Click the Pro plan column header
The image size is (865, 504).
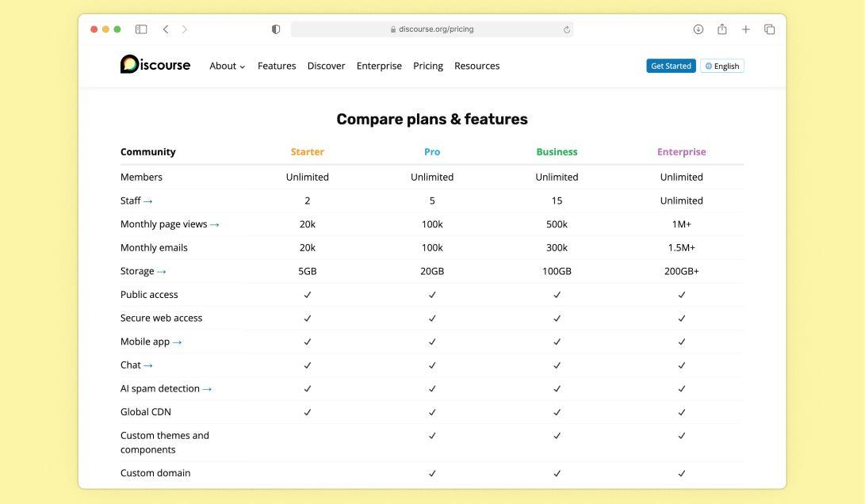click(432, 151)
